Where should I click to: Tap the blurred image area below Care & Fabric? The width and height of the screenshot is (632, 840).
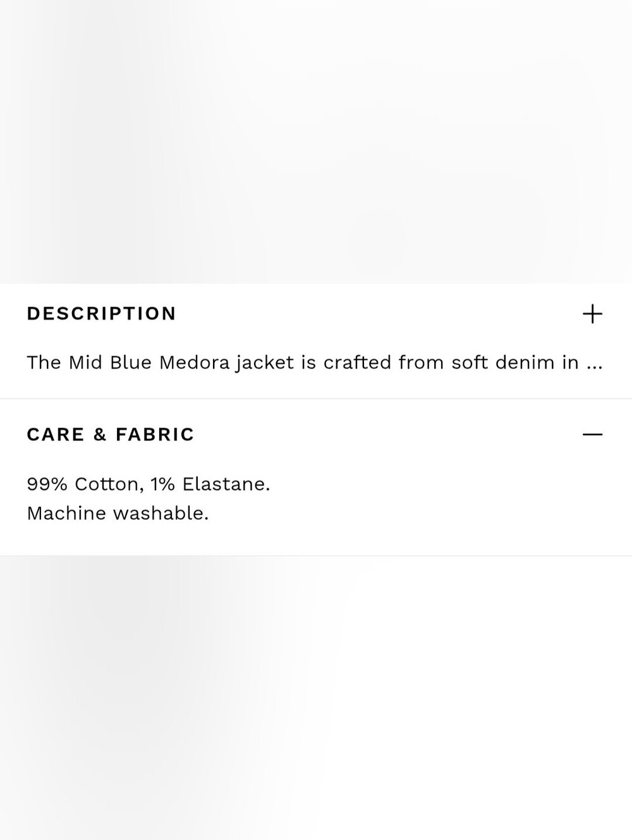[316, 698]
